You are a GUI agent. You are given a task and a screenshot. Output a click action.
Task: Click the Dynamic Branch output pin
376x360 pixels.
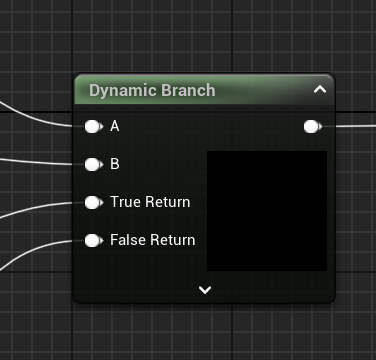313,127
